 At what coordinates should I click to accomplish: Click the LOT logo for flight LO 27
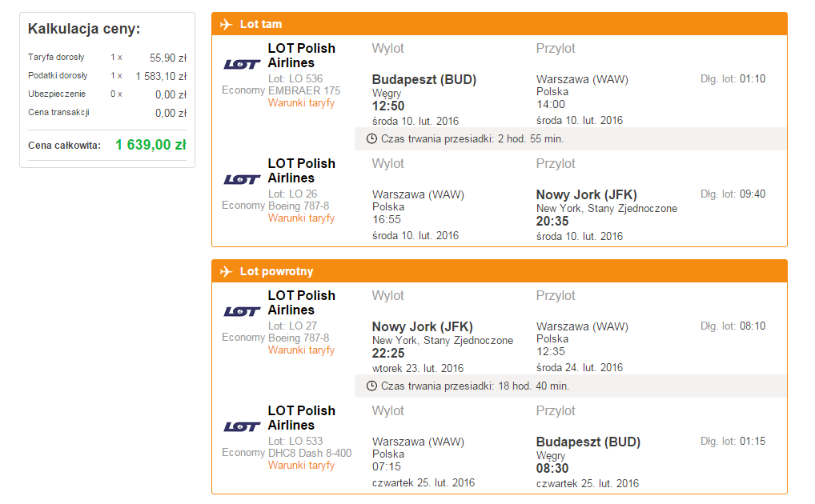pos(243,312)
